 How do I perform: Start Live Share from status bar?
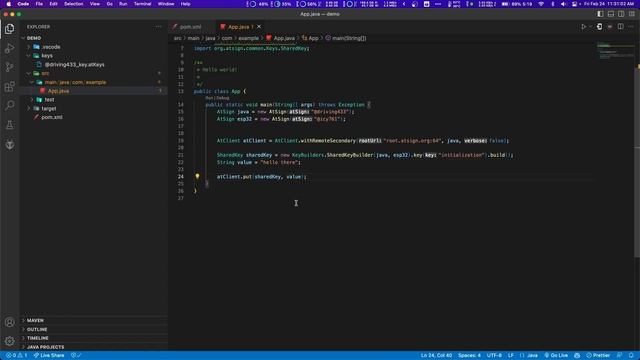49,356
